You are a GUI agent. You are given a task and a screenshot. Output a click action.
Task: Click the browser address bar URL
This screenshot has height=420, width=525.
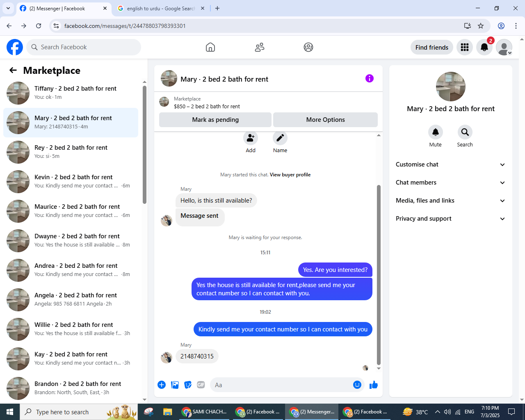[125, 26]
